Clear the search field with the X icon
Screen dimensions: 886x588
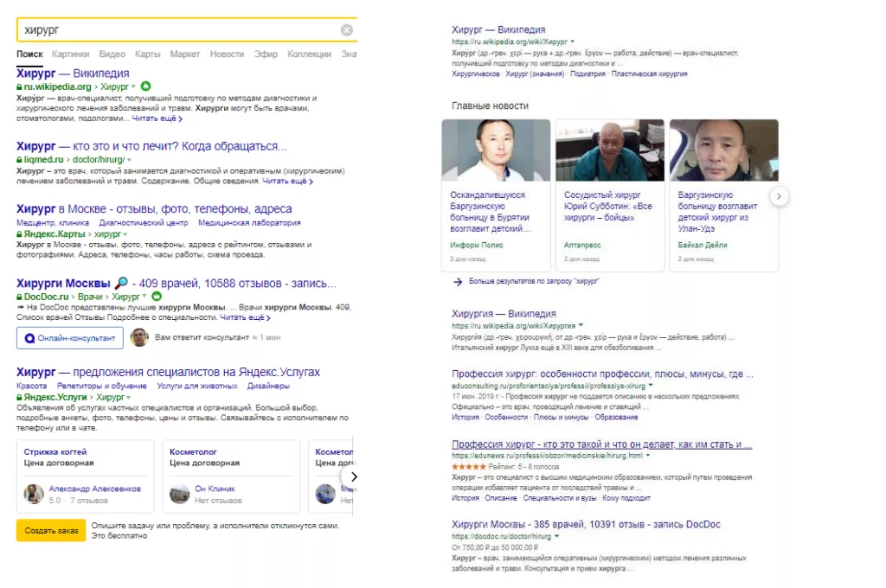point(347,30)
